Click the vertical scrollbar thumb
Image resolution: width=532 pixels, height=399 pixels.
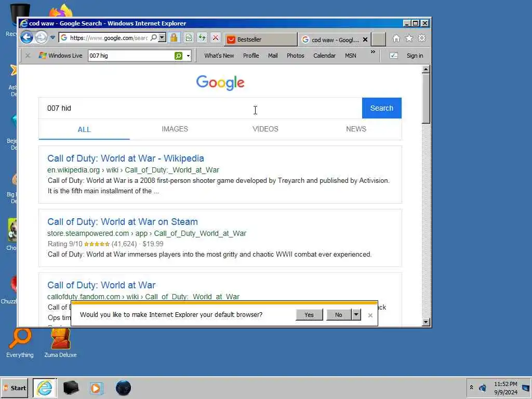point(426,98)
